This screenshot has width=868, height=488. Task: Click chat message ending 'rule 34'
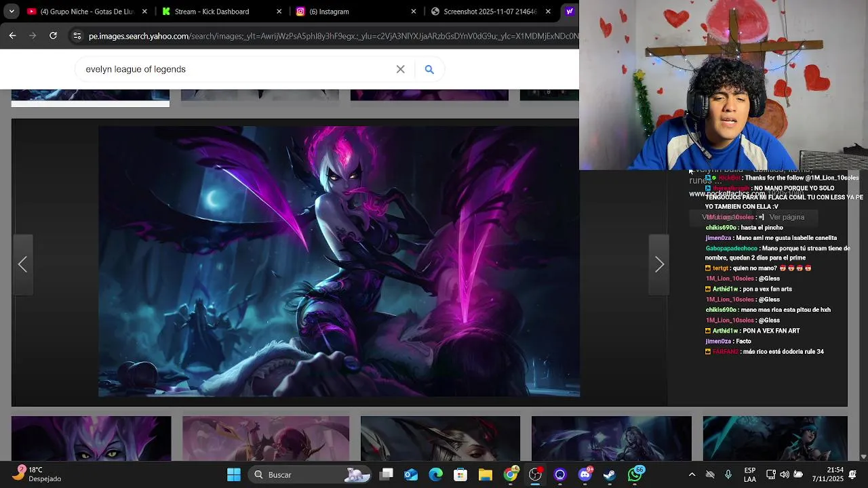(x=783, y=352)
